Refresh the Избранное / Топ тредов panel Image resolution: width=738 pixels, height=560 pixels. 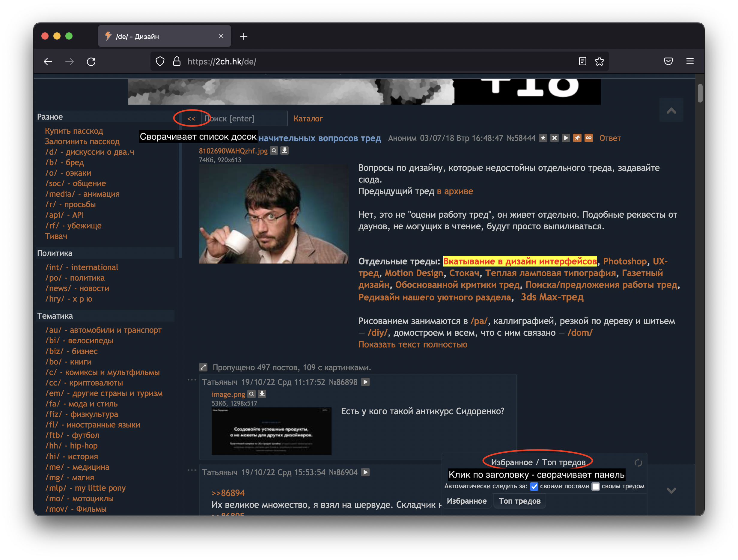pos(638,463)
